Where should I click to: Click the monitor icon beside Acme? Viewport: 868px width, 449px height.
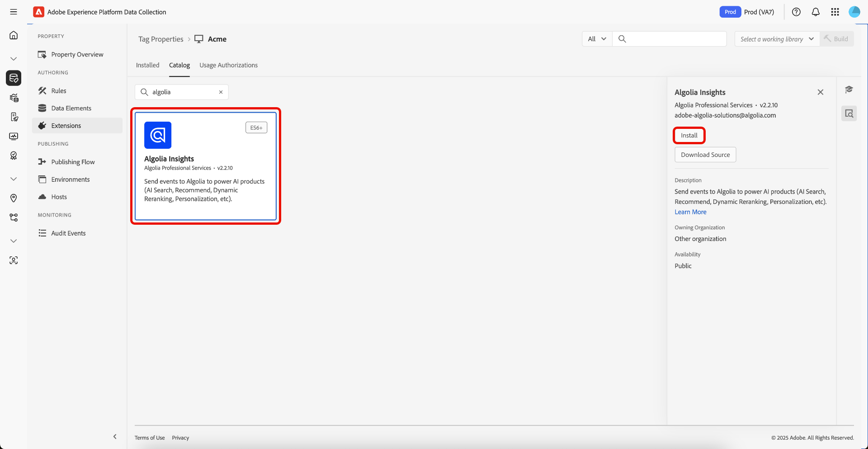(199, 39)
